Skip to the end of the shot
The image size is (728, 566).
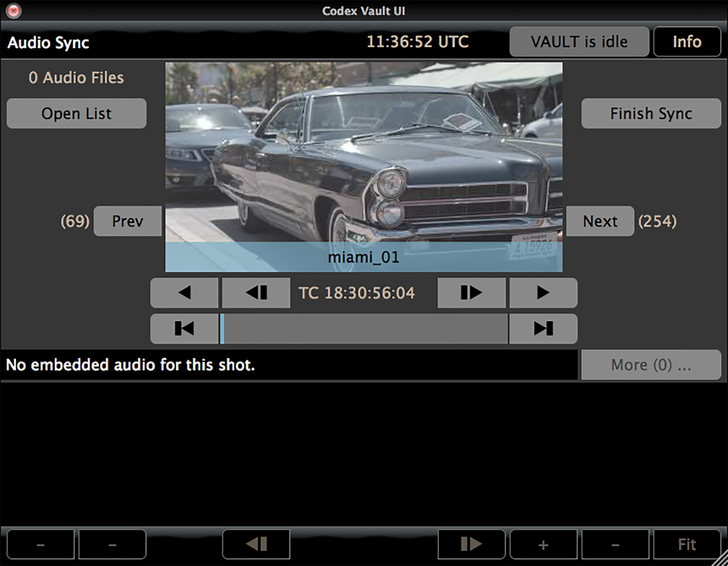pos(543,328)
